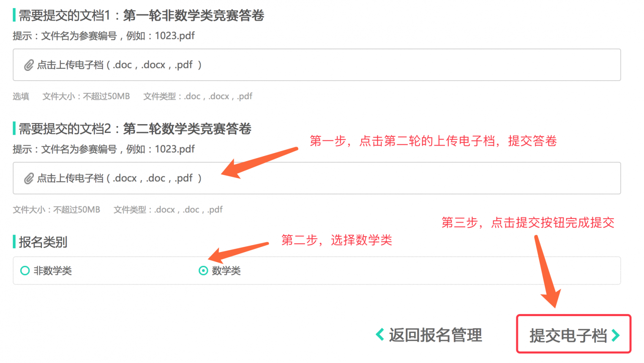644x363 pixels.
Task: Click the red arrow pointing to 提交电子档
Action: point(548,271)
